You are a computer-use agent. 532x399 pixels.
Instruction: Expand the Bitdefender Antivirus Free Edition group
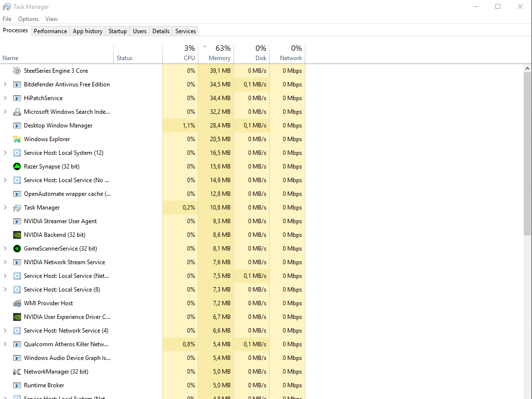5,84
